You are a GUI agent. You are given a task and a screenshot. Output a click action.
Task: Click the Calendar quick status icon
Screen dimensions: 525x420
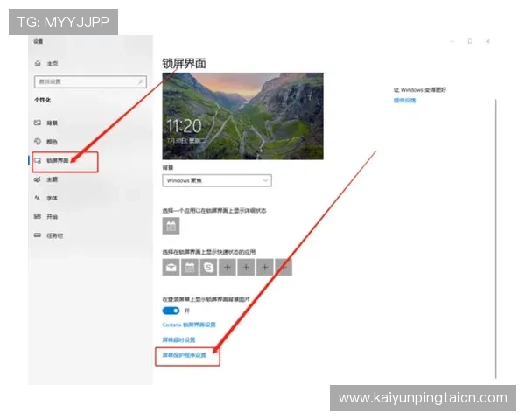tap(190, 268)
